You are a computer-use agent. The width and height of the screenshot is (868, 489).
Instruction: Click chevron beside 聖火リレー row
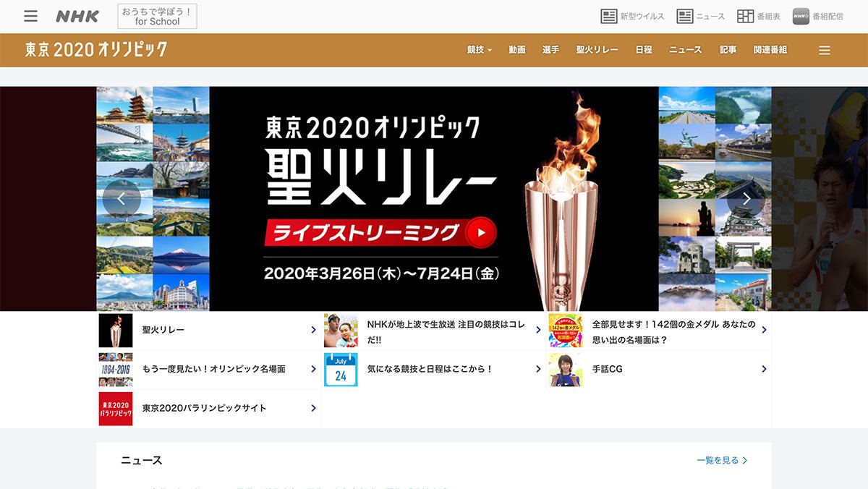tap(313, 330)
